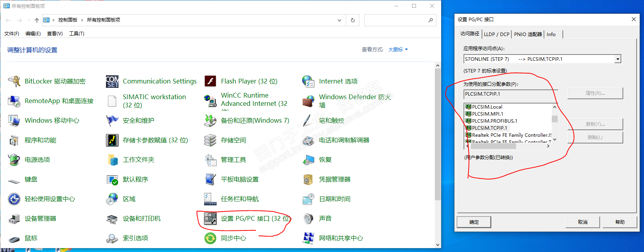Open WinCC Runtime Advanced Internet icon
The height and width of the screenshot is (252, 644).
(x=210, y=101)
